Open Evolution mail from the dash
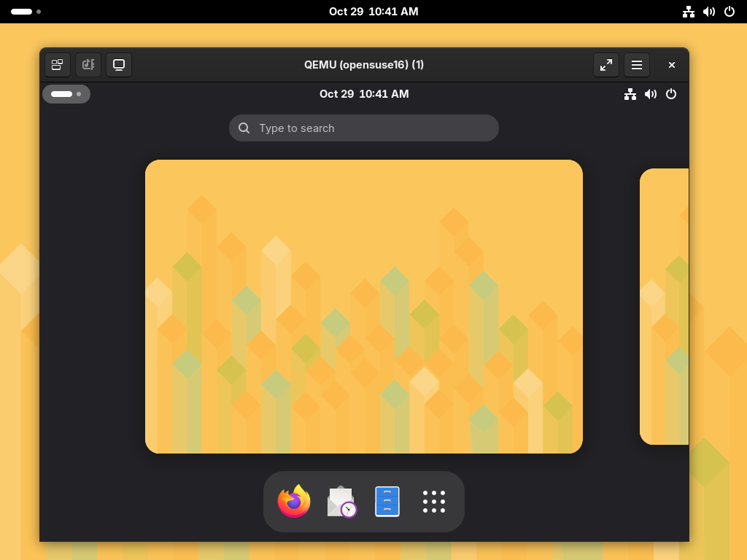The height and width of the screenshot is (560, 747). pos(341,502)
